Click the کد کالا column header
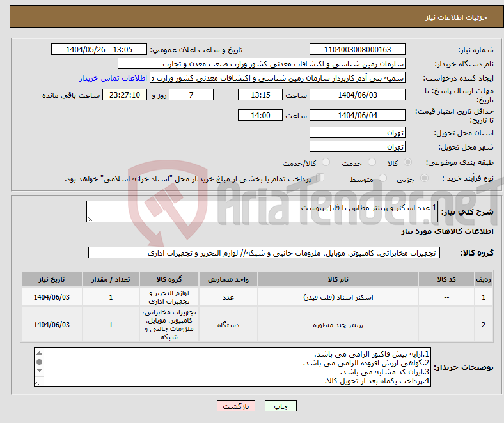Image resolution: width=504 pixels, height=423 pixels. (446, 279)
